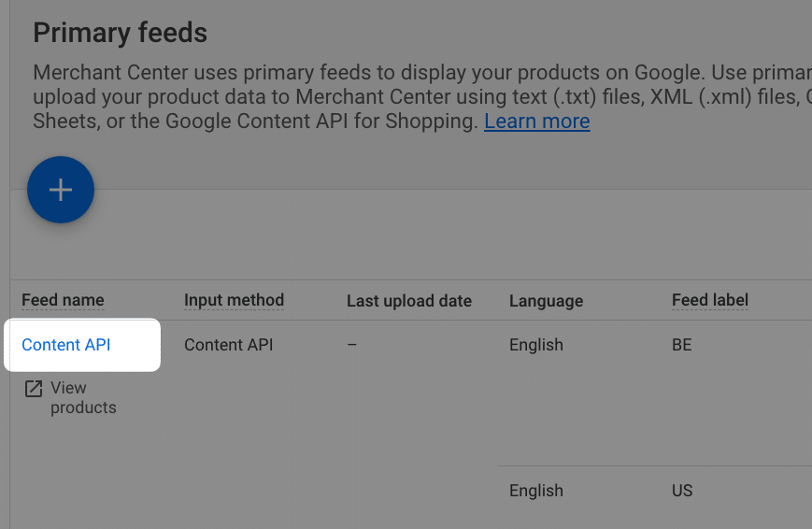Image resolution: width=812 pixels, height=529 pixels.
Task: Select the English cell in US row
Action: pos(536,490)
